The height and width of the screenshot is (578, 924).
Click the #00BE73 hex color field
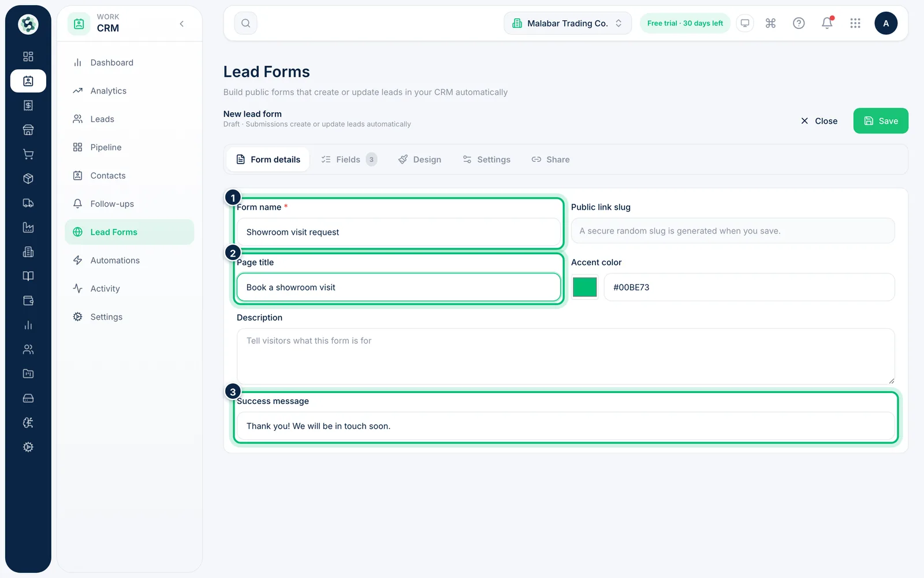pos(749,287)
